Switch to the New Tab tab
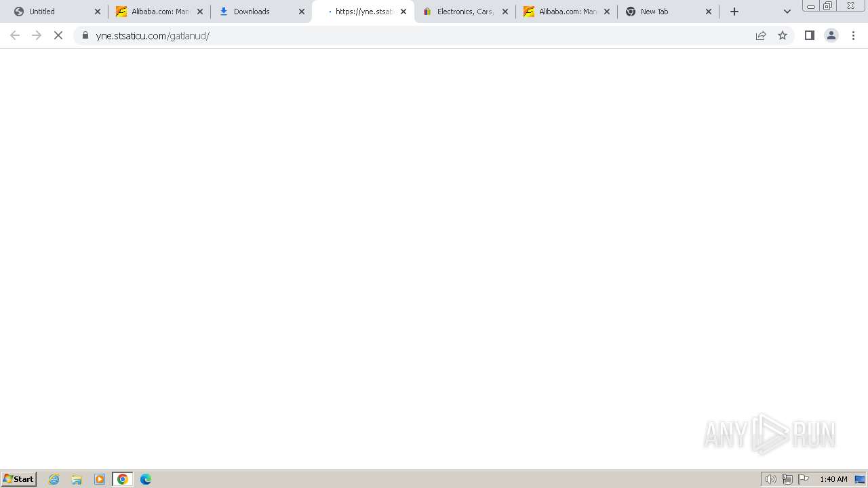The width and height of the screenshot is (868, 488). pos(668,12)
